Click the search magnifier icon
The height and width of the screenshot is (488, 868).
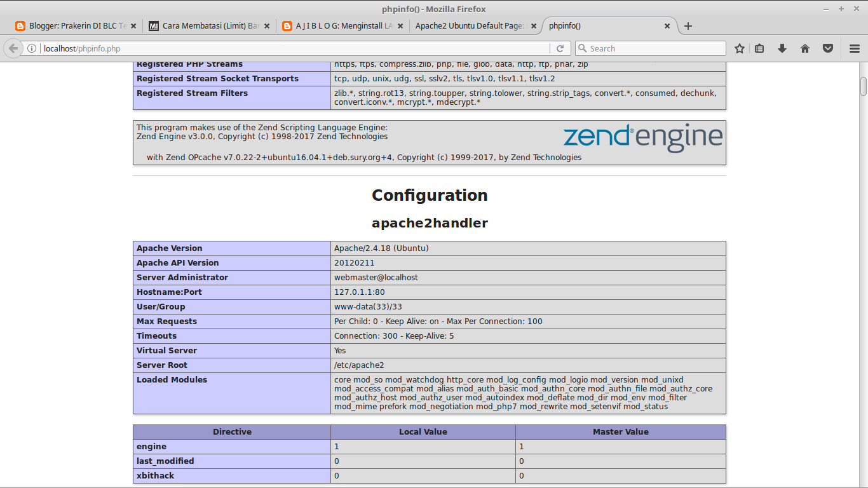tap(582, 48)
